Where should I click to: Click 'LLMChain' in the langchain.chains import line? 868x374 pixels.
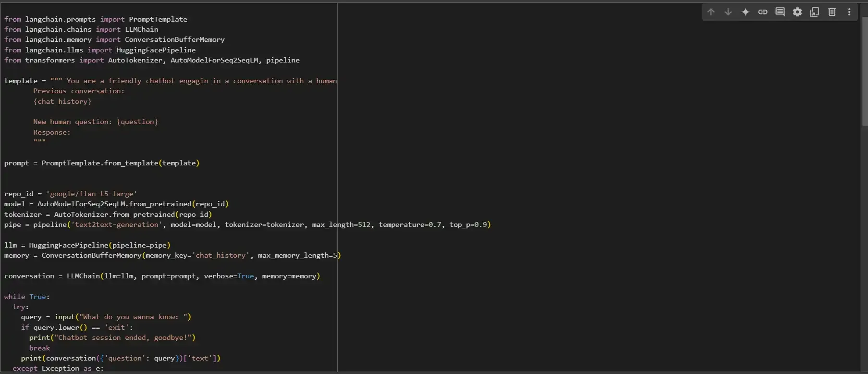pos(142,29)
